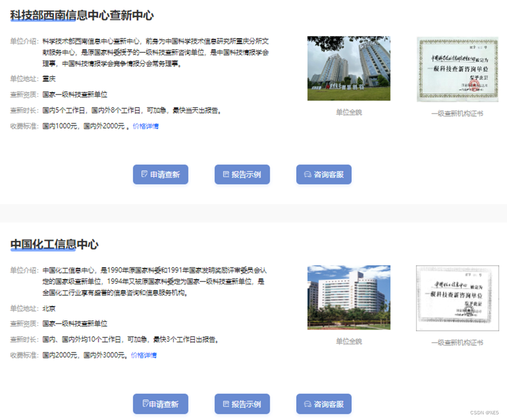Open 价格详情 link after 国内2000元，国内外3000元
The width and height of the screenshot is (507, 420).
pos(144,355)
